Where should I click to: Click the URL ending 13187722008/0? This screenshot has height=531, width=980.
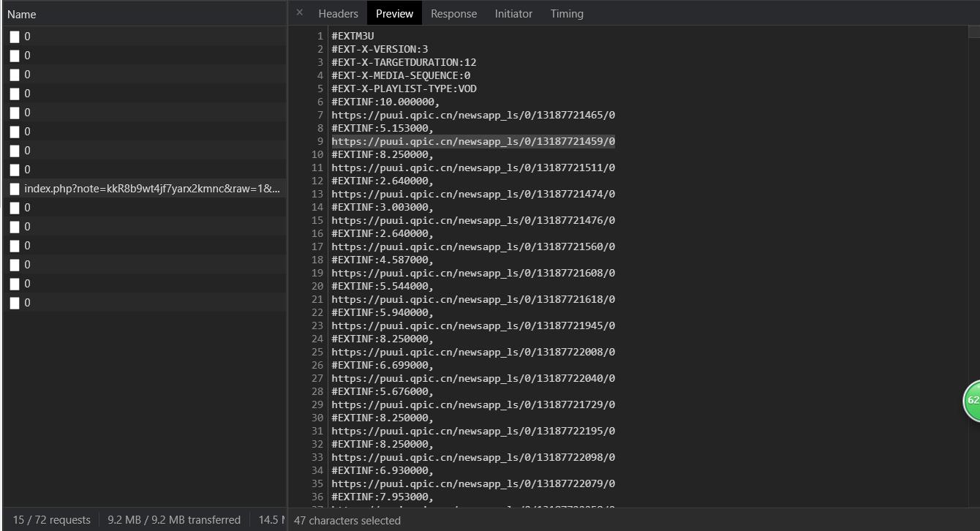pyautogui.click(x=473, y=352)
